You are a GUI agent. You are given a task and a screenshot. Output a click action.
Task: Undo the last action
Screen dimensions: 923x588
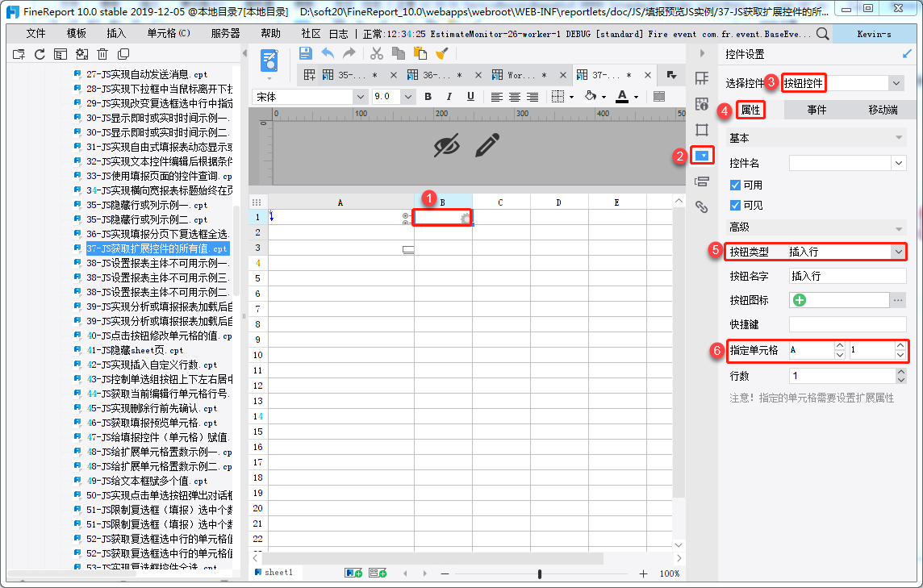point(328,53)
